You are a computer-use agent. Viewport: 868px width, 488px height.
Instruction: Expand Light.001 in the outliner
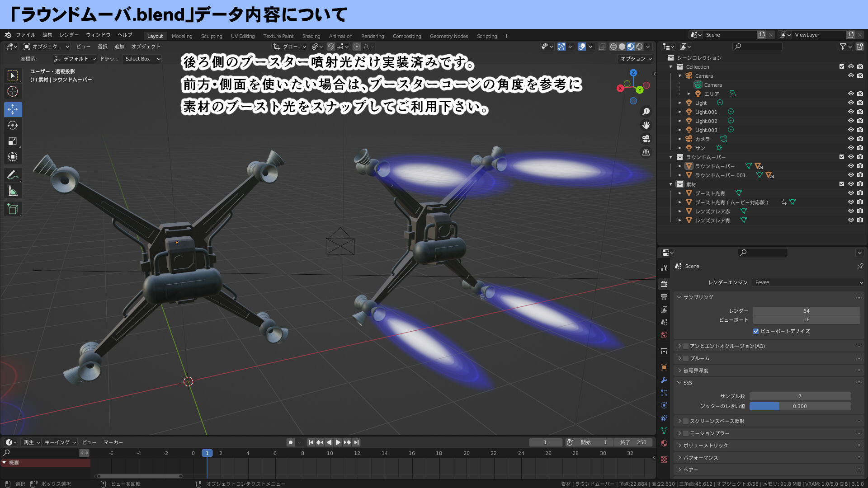pos(680,112)
